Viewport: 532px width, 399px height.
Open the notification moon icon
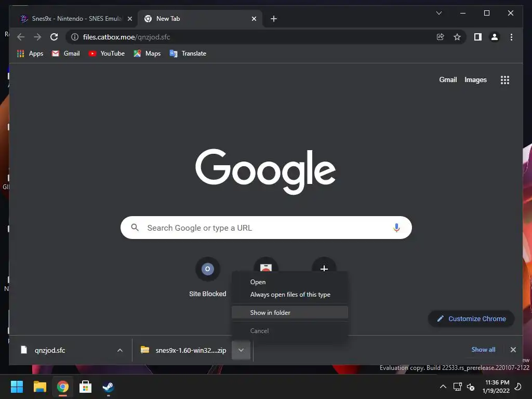[518, 387]
